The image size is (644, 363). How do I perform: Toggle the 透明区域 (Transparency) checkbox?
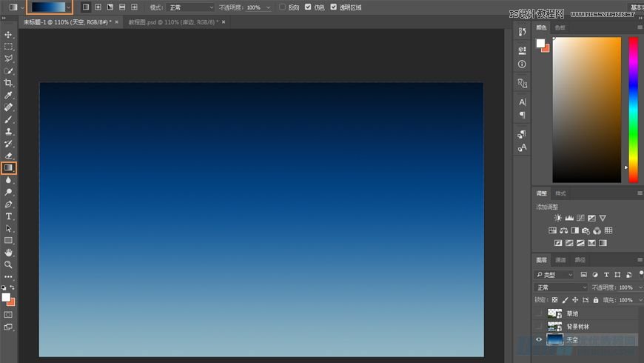point(333,7)
